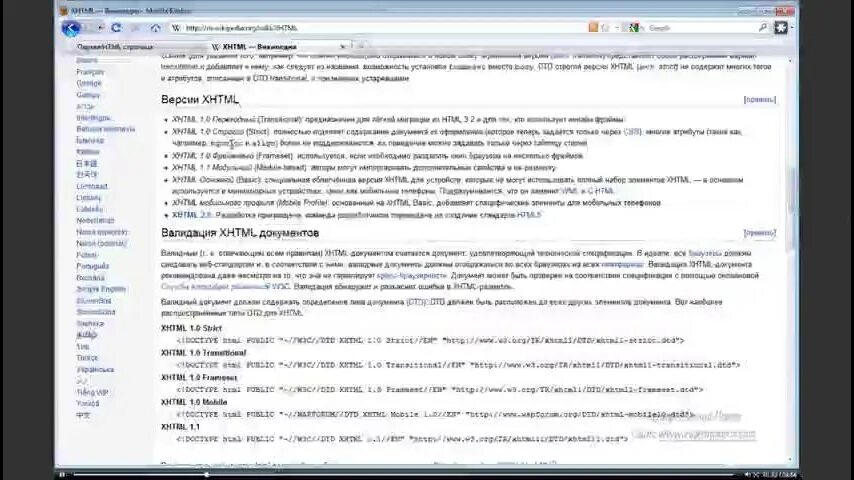Open the Svenska language link
The height and width of the screenshot is (480, 854).
point(90,324)
